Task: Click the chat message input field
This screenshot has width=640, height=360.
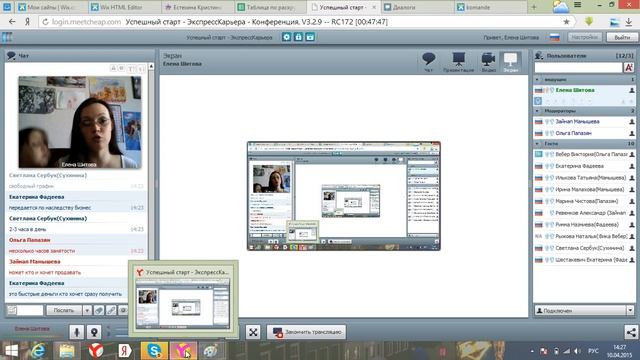Action: 30,310
